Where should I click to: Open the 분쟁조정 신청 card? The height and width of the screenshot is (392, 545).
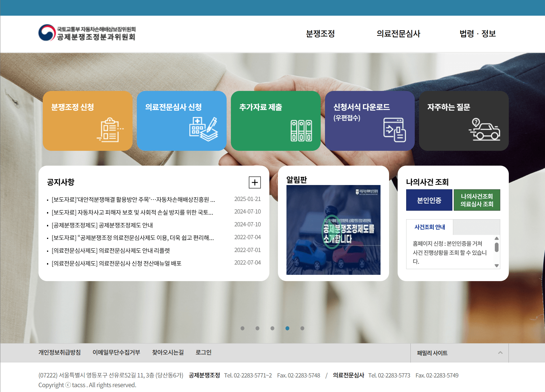point(88,121)
